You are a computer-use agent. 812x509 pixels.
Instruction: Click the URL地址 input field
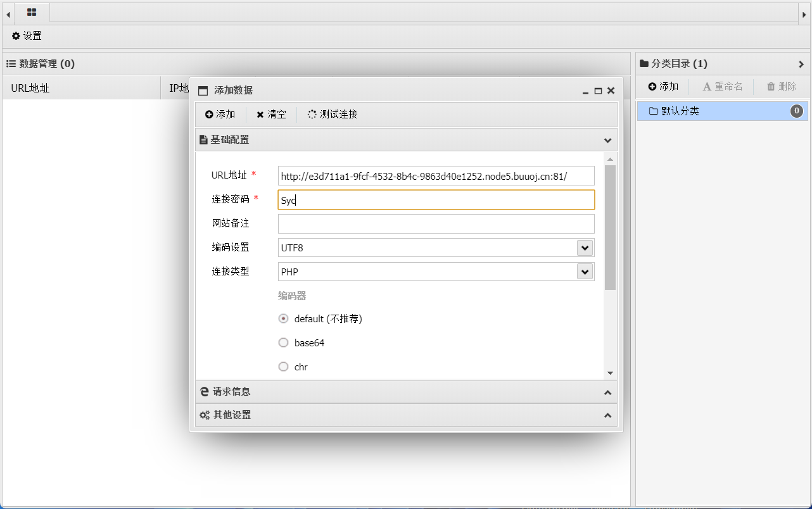click(x=436, y=176)
